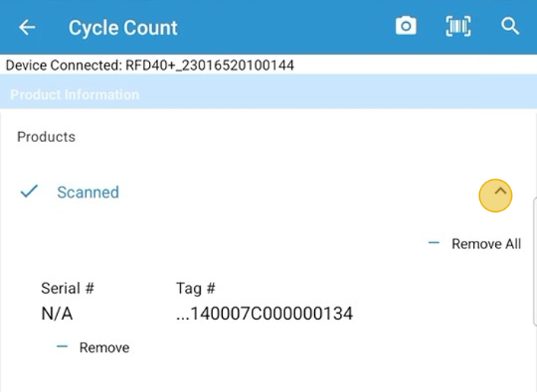Click minus icon beside Remove All
Screen dimensions: 537x392
pyautogui.click(x=434, y=243)
